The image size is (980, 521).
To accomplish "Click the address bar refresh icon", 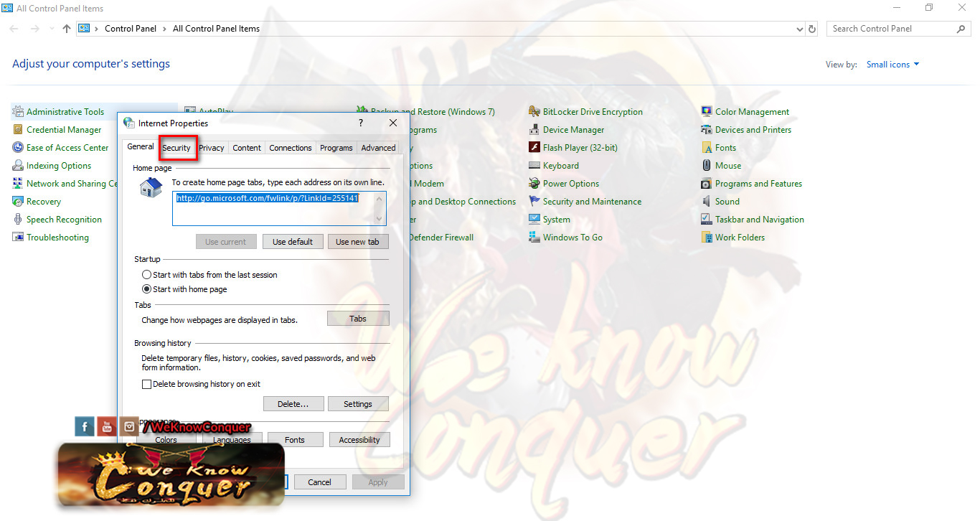I will 812,29.
